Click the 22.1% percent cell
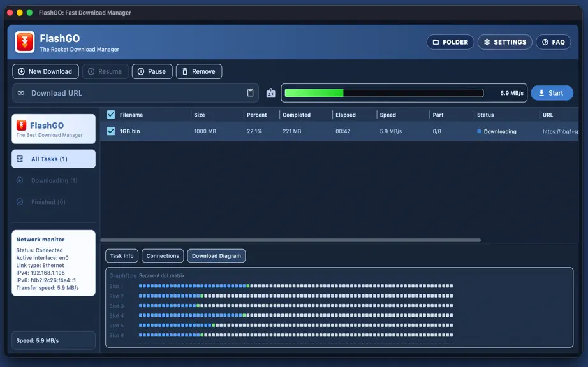This screenshot has width=588, height=367. pyautogui.click(x=254, y=131)
